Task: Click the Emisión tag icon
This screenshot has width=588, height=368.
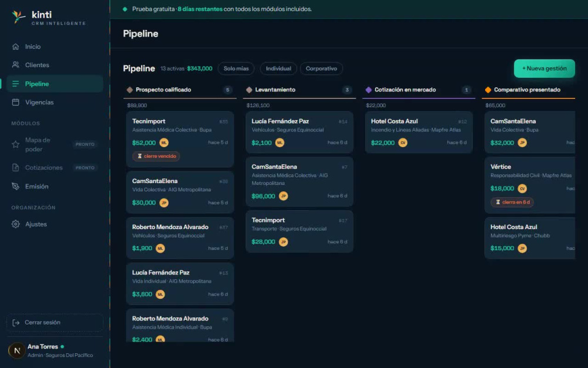Action: tap(15, 186)
